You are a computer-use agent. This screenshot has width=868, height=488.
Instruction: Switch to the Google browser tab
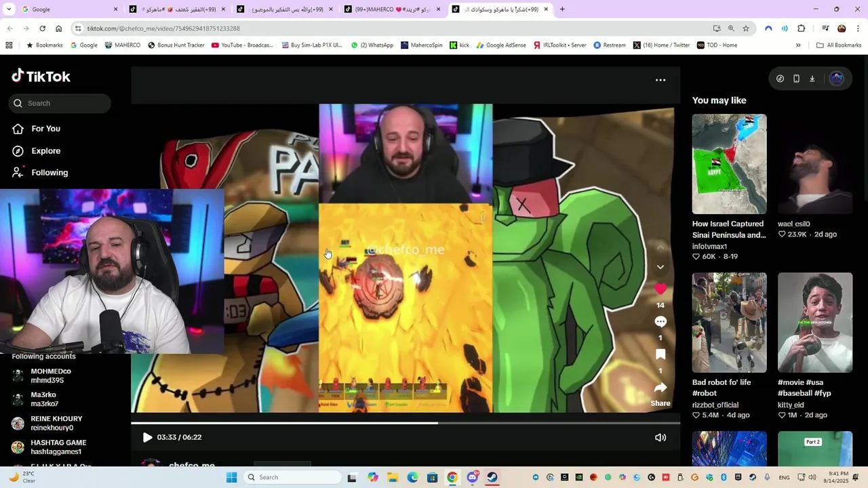click(70, 9)
